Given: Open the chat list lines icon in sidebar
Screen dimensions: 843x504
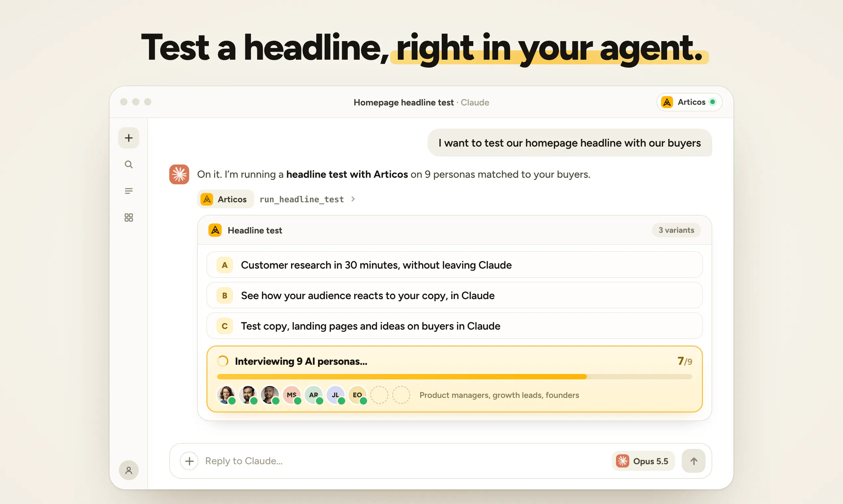Looking at the screenshot, I should pyautogui.click(x=128, y=191).
